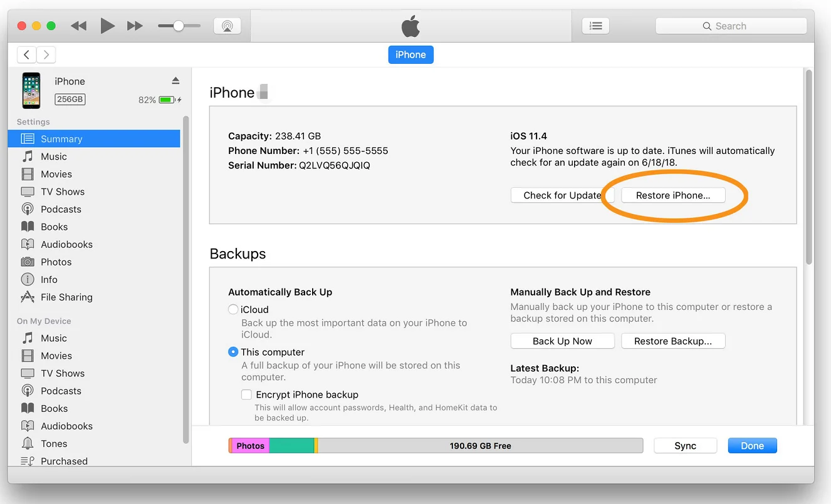Enable Encrypt iPhone backup checkbox
This screenshot has height=504, width=831.
point(247,394)
